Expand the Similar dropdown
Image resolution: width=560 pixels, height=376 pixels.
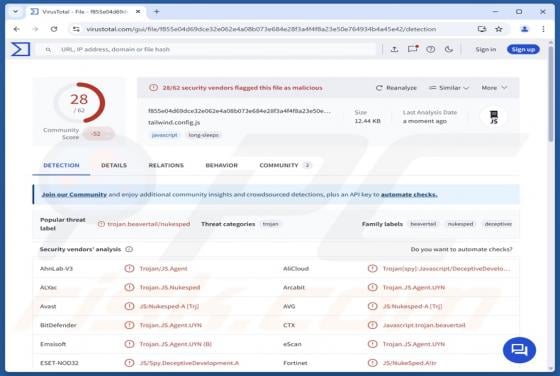click(x=449, y=88)
